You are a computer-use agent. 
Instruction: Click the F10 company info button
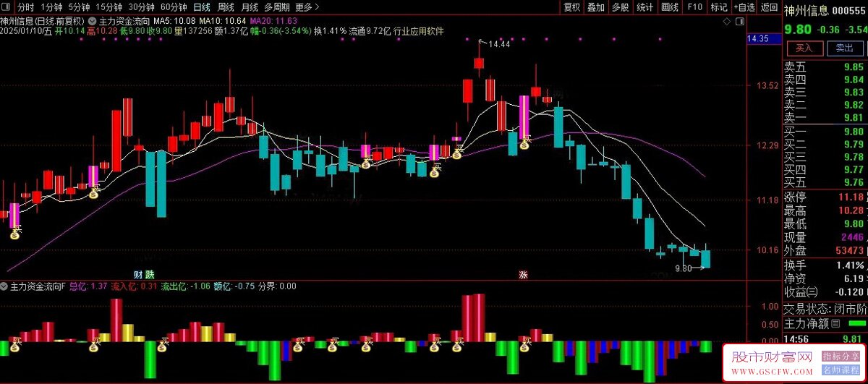coord(694,7)
